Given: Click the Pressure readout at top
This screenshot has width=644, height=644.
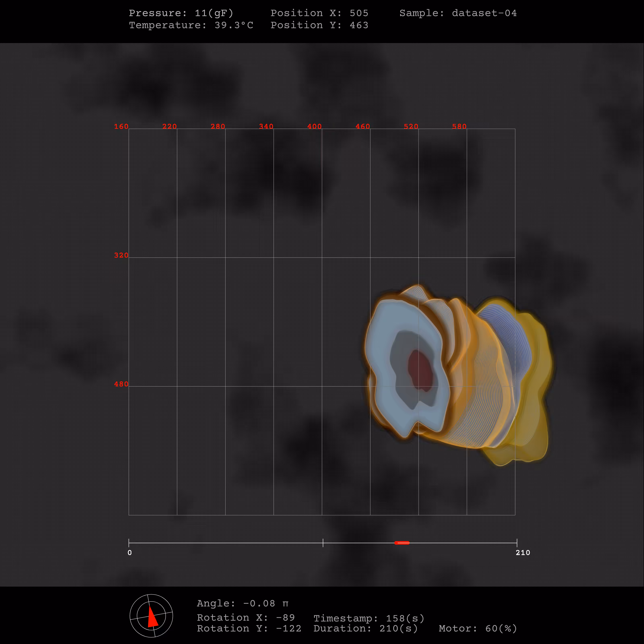Looking at the screenshot, I should [181, 13].
